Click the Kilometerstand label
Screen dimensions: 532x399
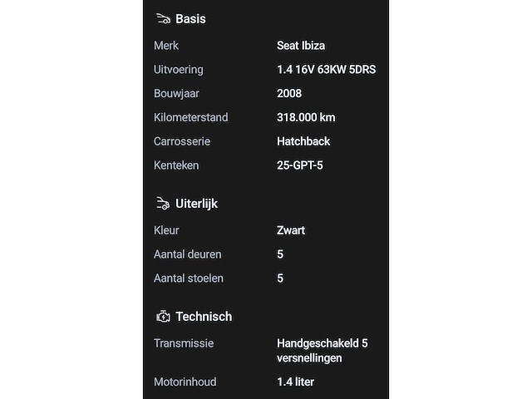tap(190, 117)
